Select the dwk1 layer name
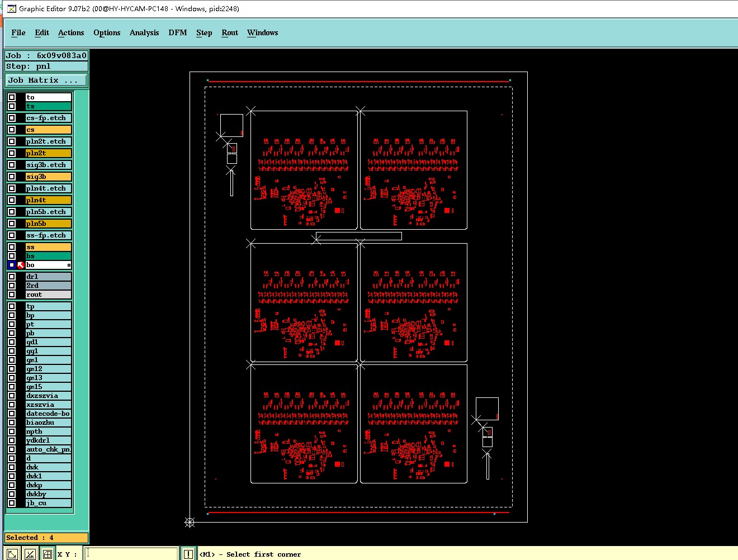 point(49,476)
